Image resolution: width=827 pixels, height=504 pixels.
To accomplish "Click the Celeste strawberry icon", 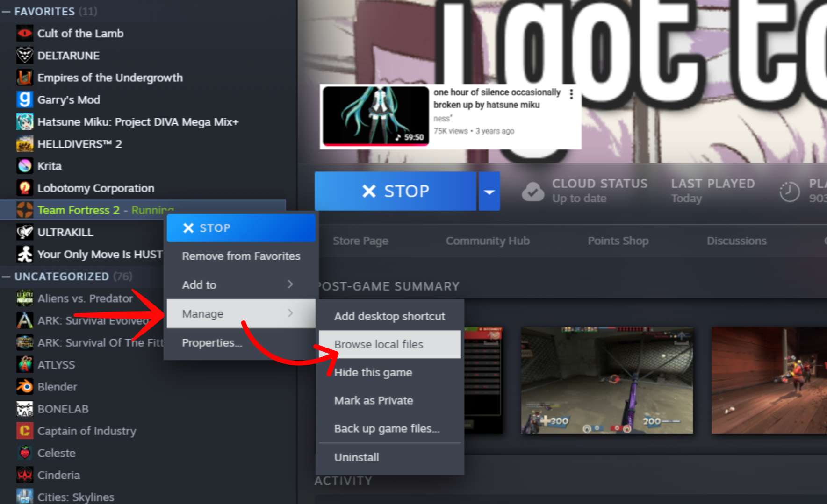I will tap(25, 453).
